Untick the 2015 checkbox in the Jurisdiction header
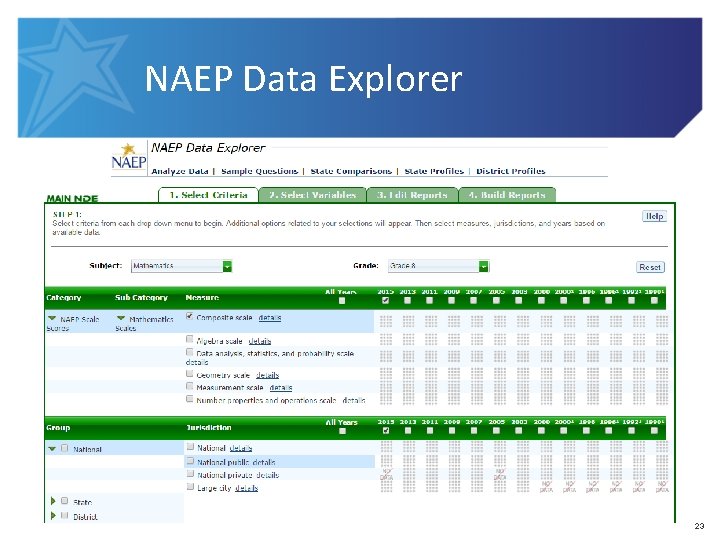720x540 pixels. click(x=386, y=431)
